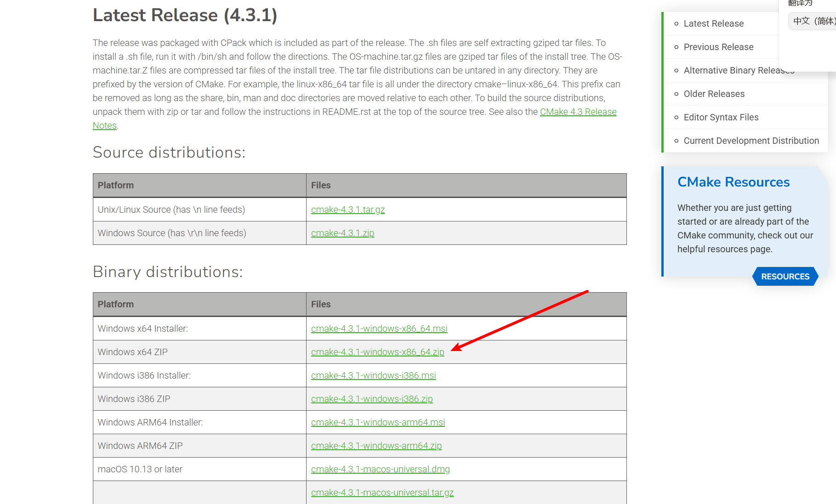
Task: Download cmake-4.3.1-windows-x86_64.zip file
Action: (378, 352)
